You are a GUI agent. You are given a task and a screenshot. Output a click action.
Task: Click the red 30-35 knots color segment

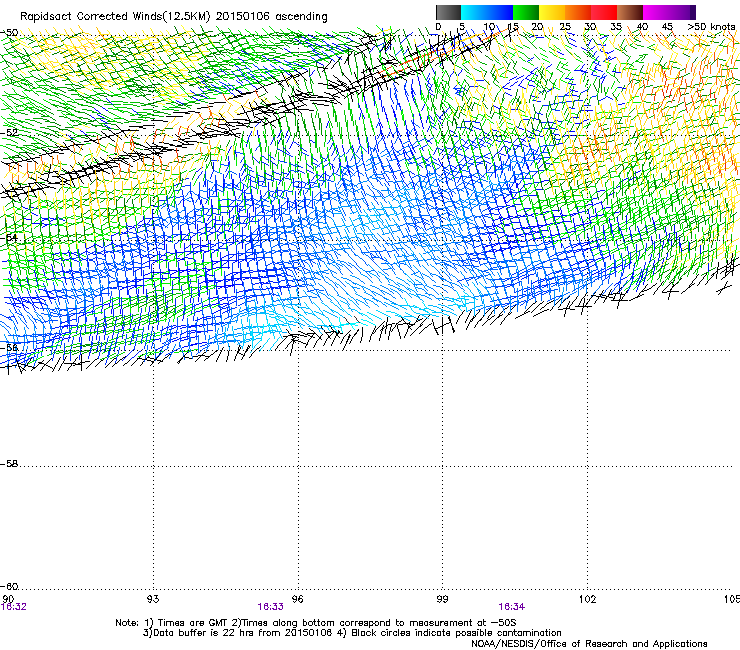tap(604, 12)
